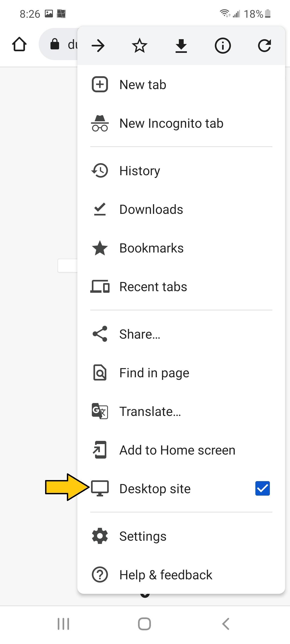Tap the lock icon in the address bar
The image size is (290, 644).
55,45
